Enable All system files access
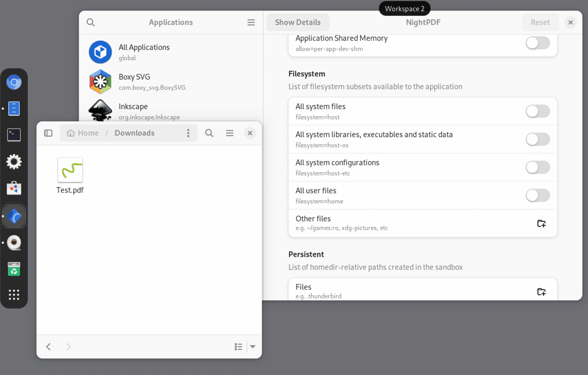The image size is (588, 375). 538,111
